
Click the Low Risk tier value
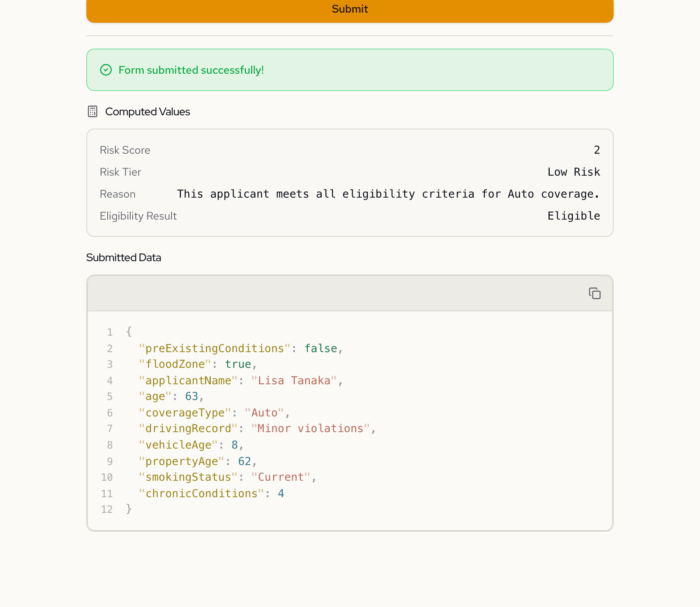point(573,172)
